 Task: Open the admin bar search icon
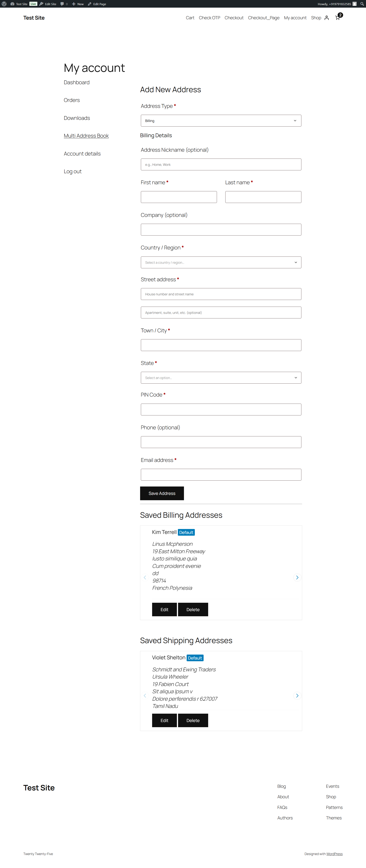point(362,4)
